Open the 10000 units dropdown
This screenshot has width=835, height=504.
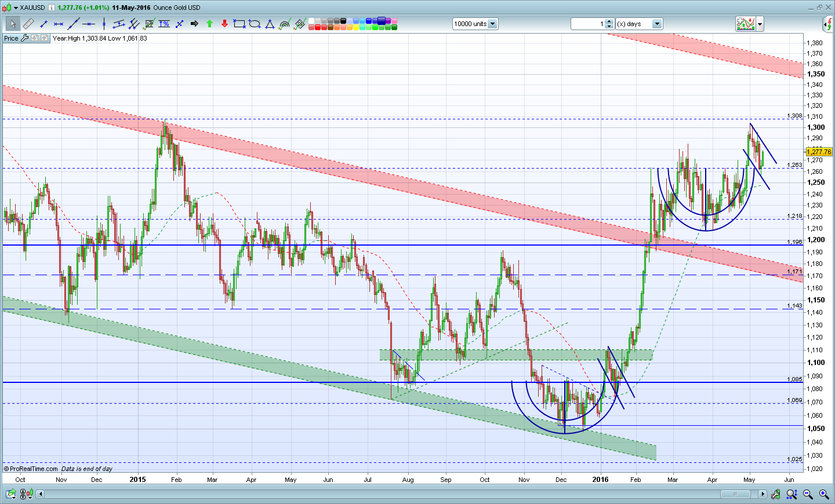point(492,24)
